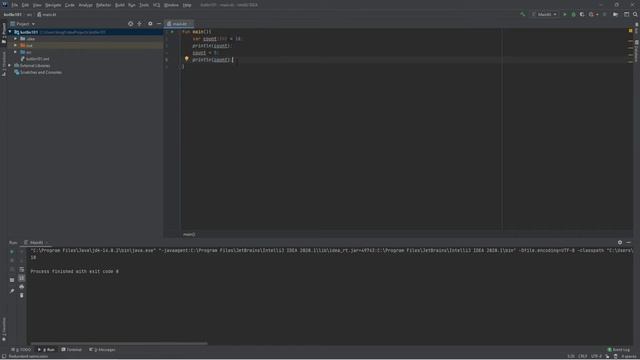The image size is (640, 360).
Task: Open the Structure tool window side tab
Action: pyautogui.click(x=4, y=64)
